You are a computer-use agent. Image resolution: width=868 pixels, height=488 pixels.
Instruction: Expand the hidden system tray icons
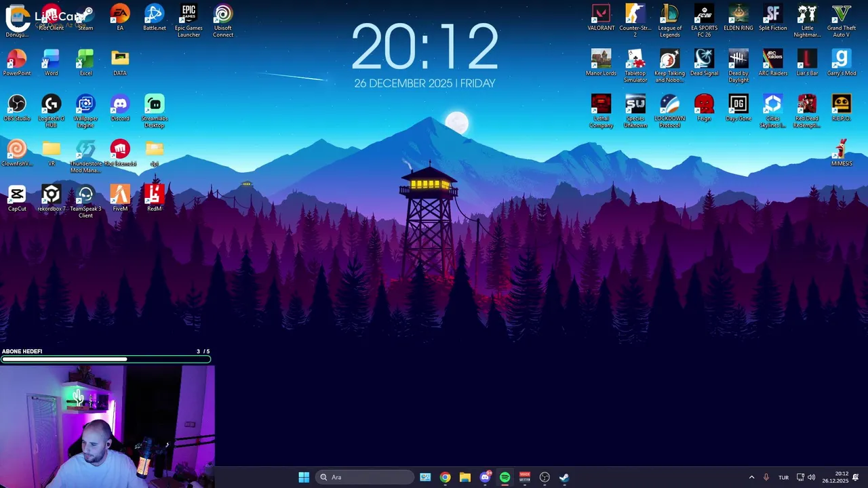[x=751, y=477]
